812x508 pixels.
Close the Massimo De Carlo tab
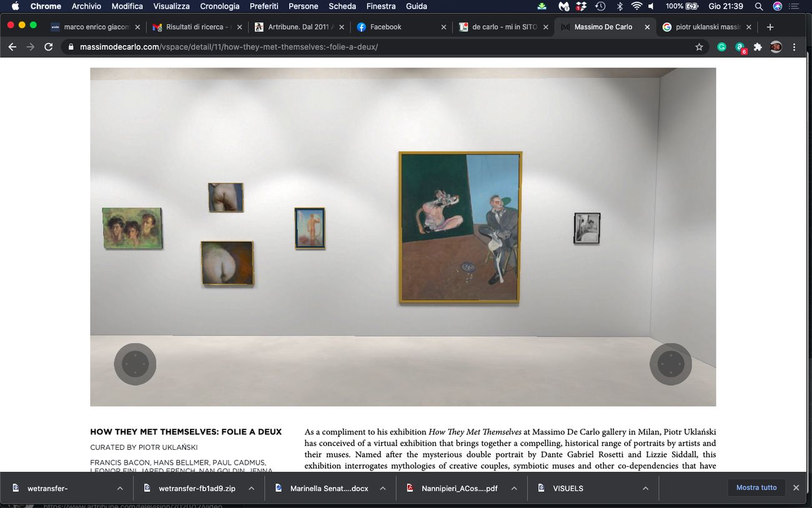pyautogui.click(x=647, y=27)
